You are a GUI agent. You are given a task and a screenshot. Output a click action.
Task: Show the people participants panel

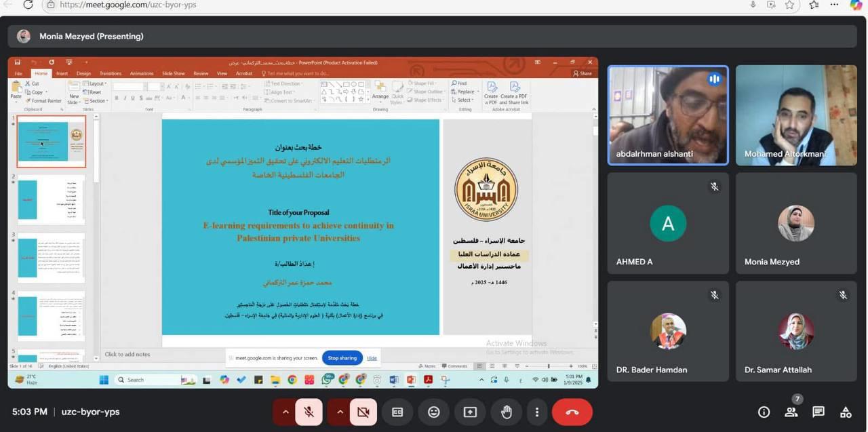click(791, 412)
